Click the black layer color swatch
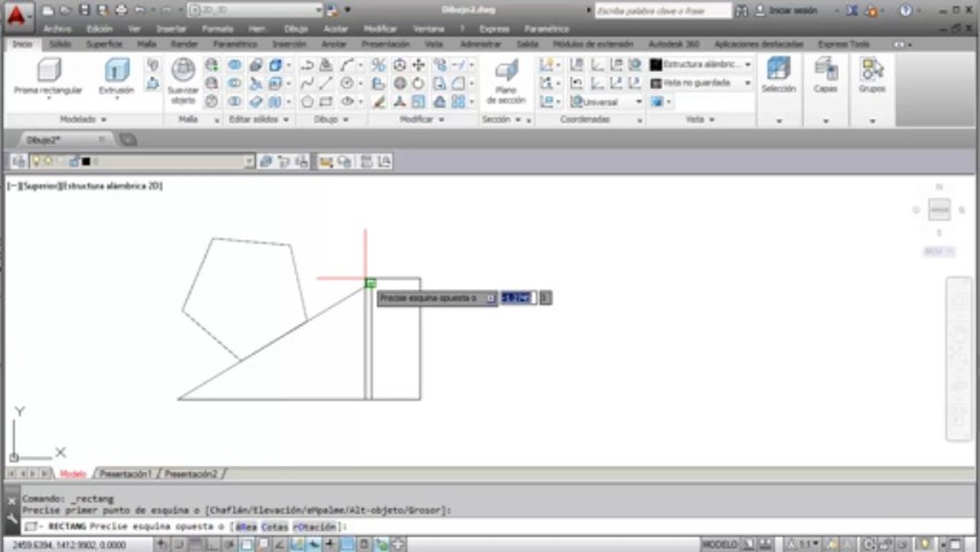980x552 pixels. [x=86, y=161]
